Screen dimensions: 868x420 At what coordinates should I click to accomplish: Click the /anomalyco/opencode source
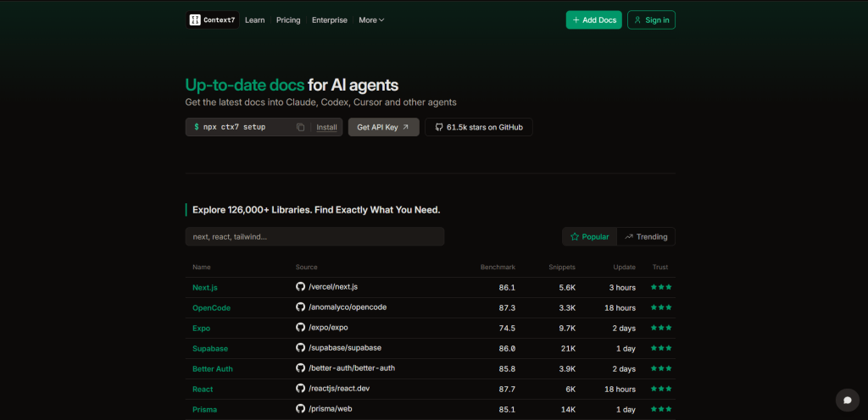348,307
